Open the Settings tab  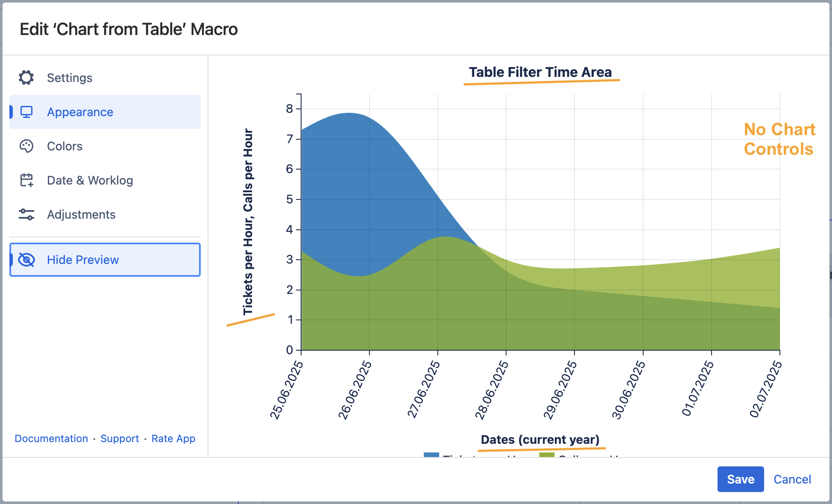[x=70, y=78]
